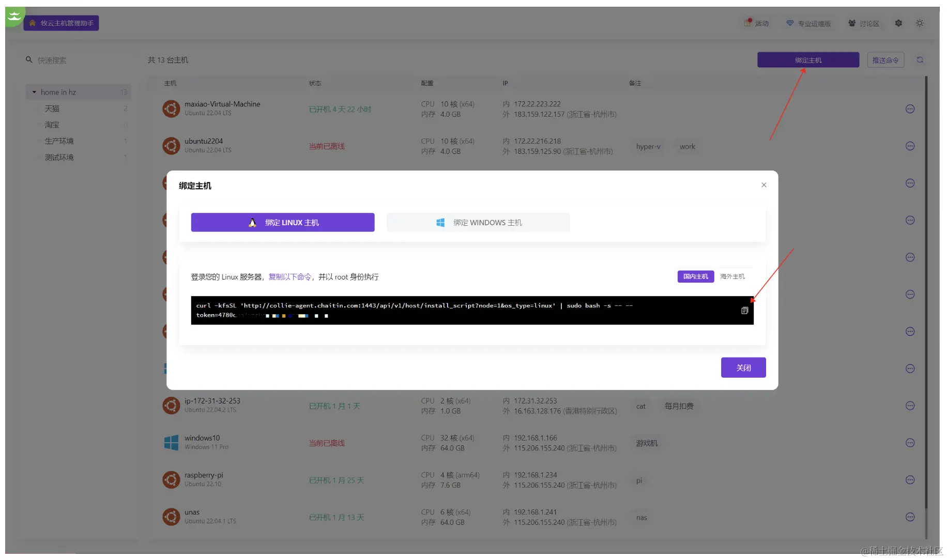Select the 绑定 LINUX 主机 tab
The width and height of the screenshot is (947, 560).
point(283,222)
